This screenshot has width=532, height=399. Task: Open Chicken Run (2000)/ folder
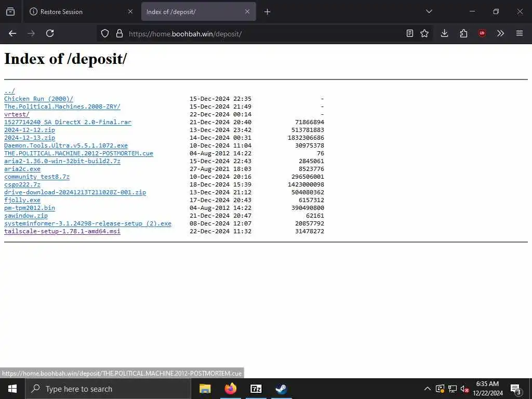coord(38,99)
